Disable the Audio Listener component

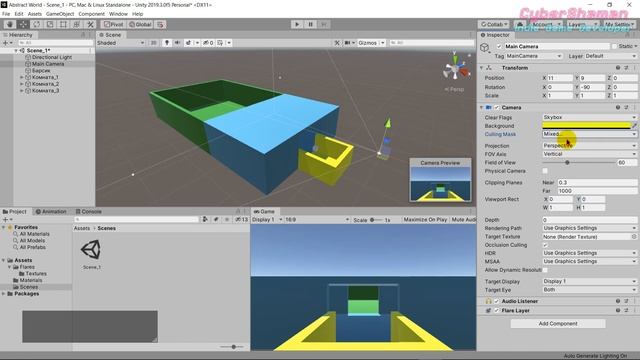pyautogui.click(x=497, y=301)
